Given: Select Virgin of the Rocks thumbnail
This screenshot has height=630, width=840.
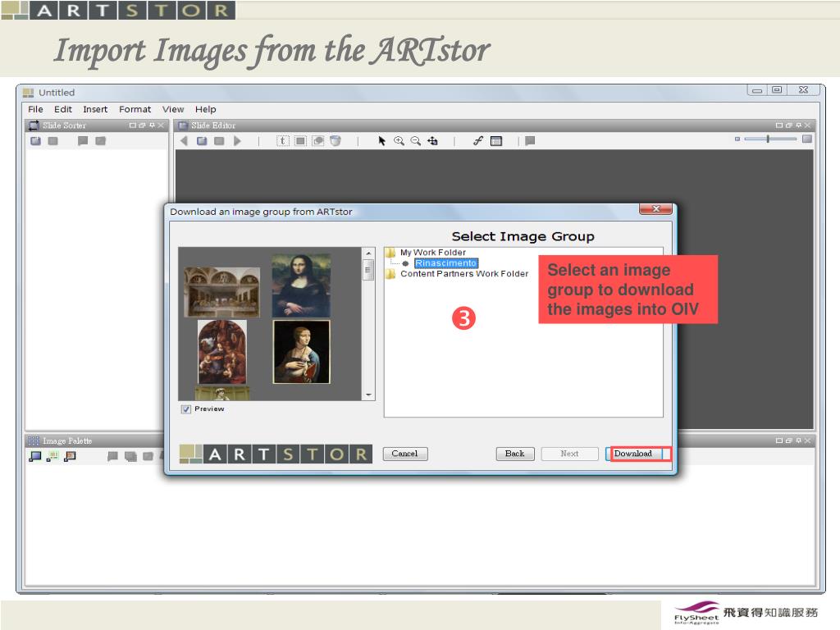Looking at the screenshot, I should 222,352.
